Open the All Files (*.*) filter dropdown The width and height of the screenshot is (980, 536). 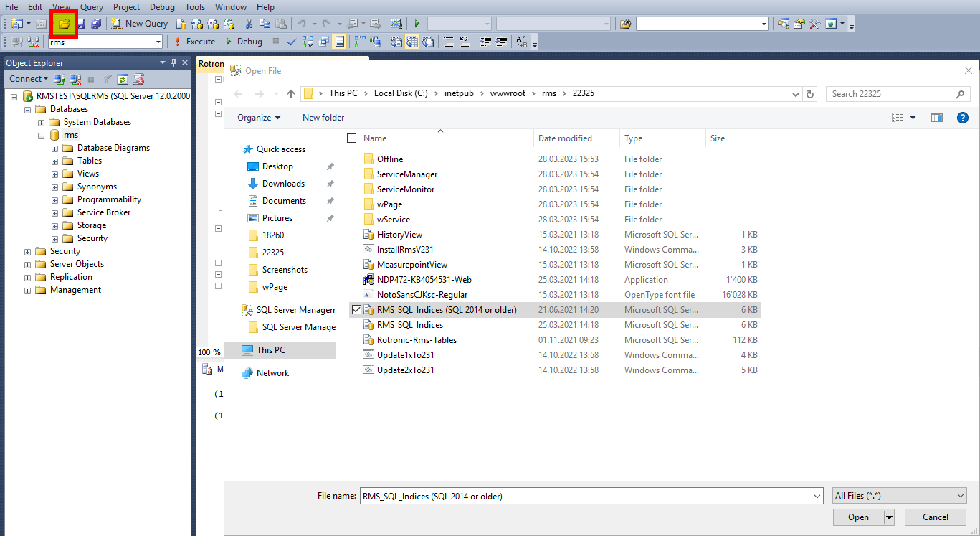(900, 496)
